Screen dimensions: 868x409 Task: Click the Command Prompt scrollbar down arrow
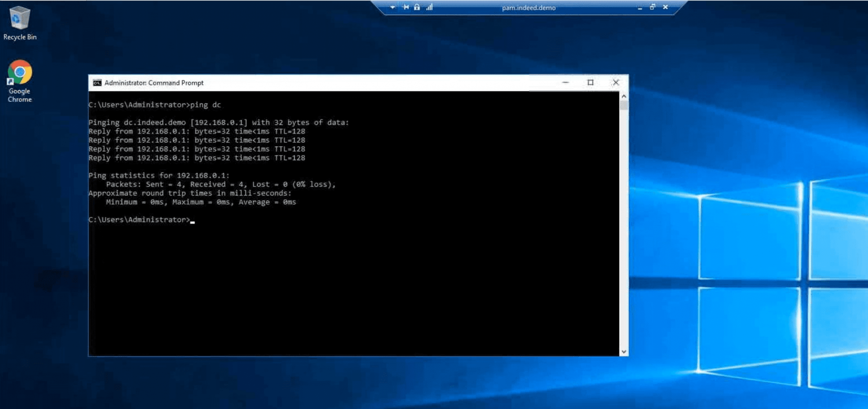[x=624, y=352]
